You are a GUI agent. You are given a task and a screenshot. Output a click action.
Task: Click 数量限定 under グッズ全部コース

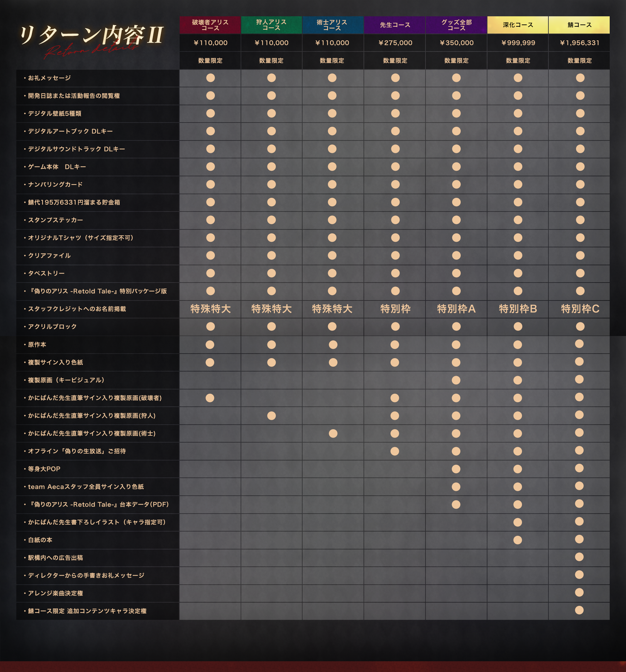(456, 61)
